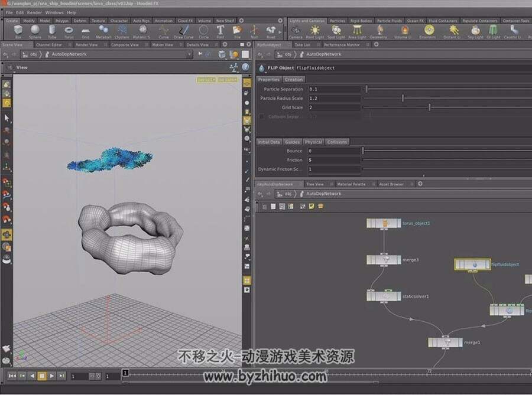
Task: Select the flipfluidobject node
Action: point(472,265)
